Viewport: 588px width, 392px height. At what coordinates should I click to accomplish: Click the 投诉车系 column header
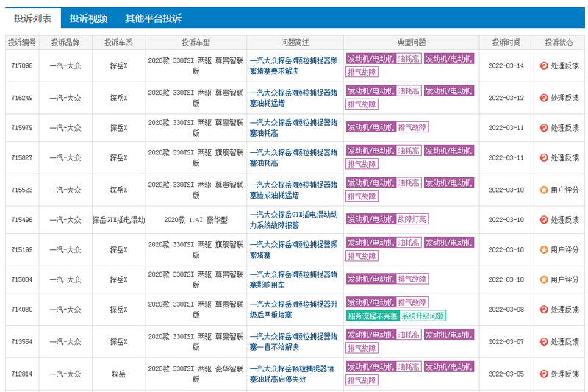point(118,43)
